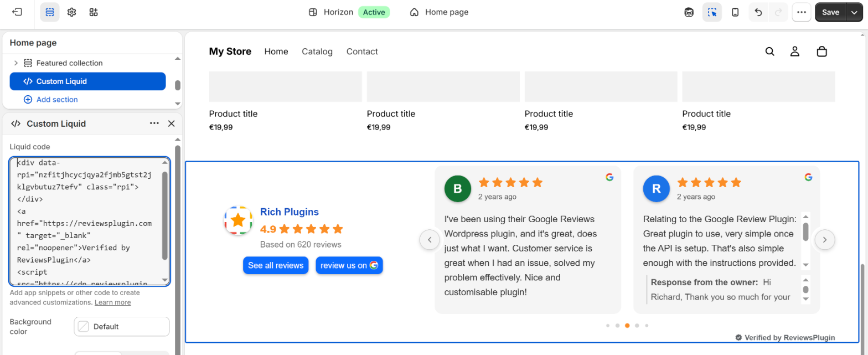This screenshot has height=355, width=868.
Task: Click the Rich Plugins star logo
Action: [238, 220]
